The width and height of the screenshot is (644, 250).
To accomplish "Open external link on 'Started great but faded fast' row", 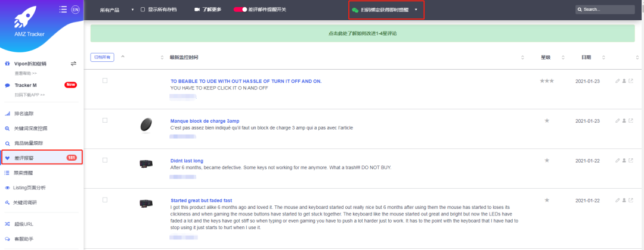I will (x=631, y=201).
